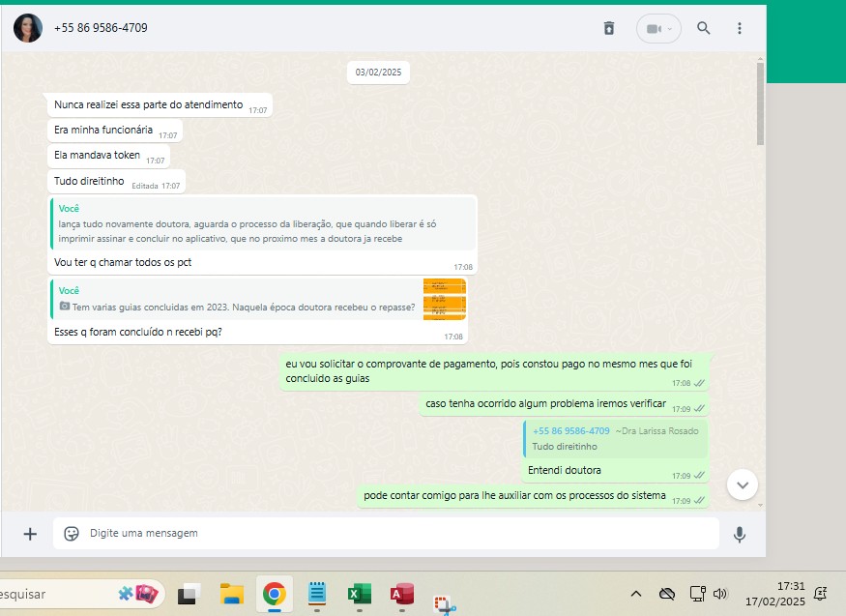Image resolution: width=846 pixels, height=616 pixels.
Task: Open quoted image thumbnail of guias
Action: 445,300
